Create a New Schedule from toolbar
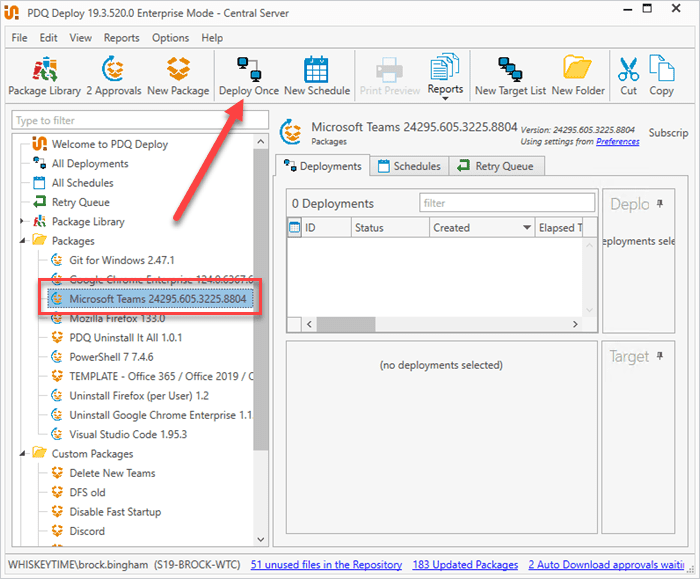 [317, 76]
